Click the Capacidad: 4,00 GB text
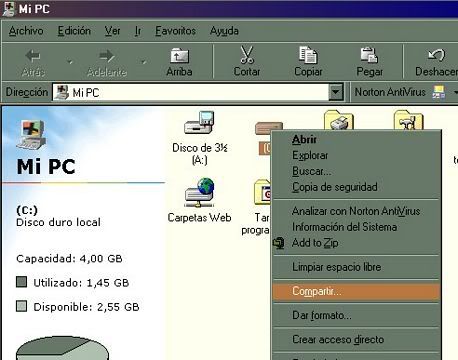458x360 pixels. coord(69,259)
